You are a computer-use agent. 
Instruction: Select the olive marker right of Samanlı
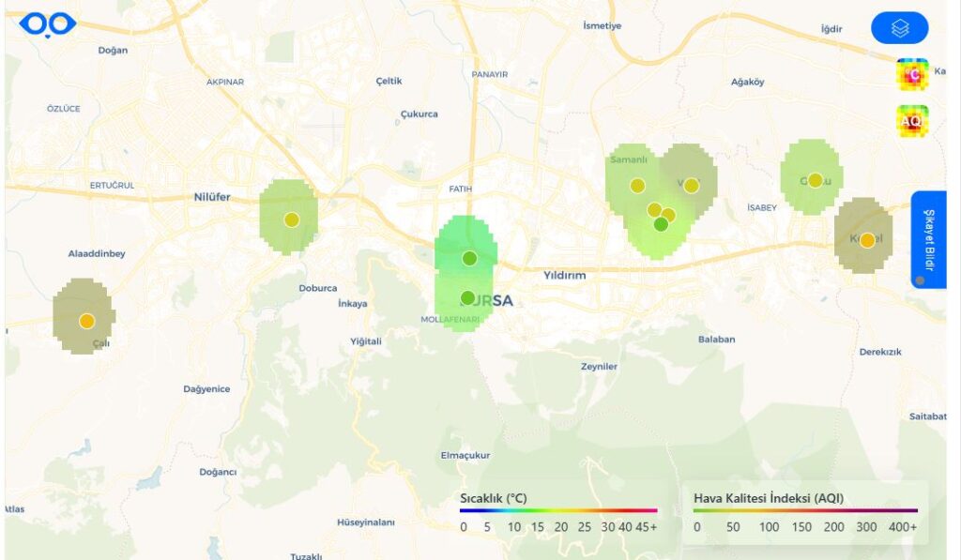pos(692,184)
